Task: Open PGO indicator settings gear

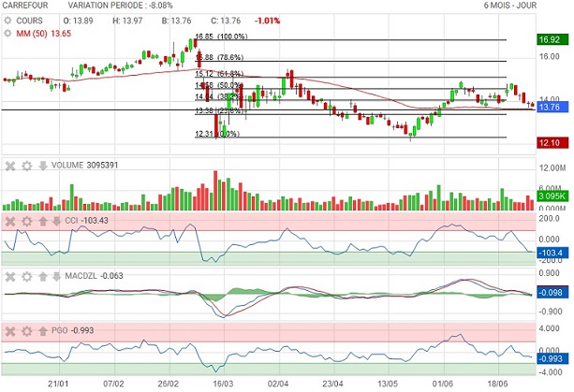Action: click(x=27, y=331)
